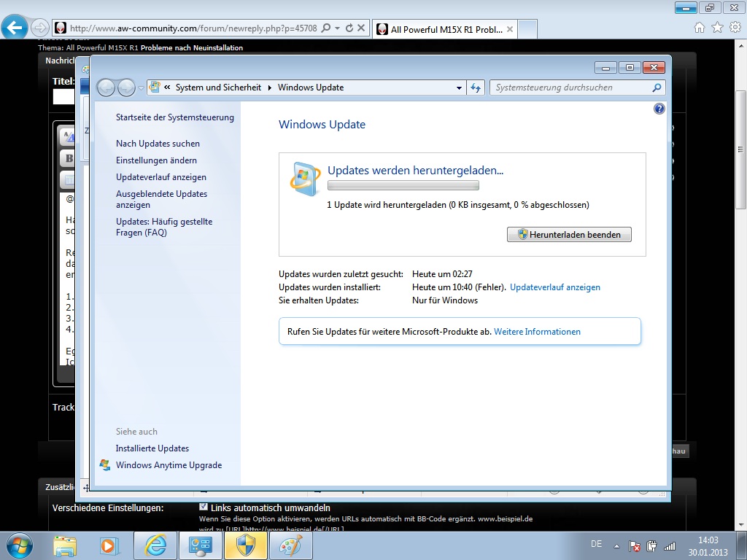747x560 pixels.
Task: Expand the System und Sicherheit breadcrumb arrow
Action: coord(270,87)
